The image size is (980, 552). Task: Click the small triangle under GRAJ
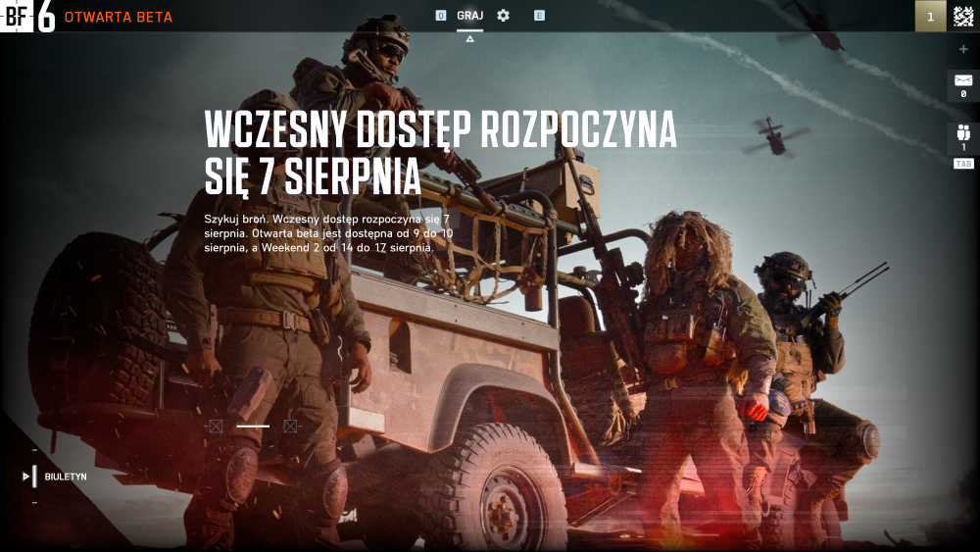pyautogui.click(x=470, y=39)
